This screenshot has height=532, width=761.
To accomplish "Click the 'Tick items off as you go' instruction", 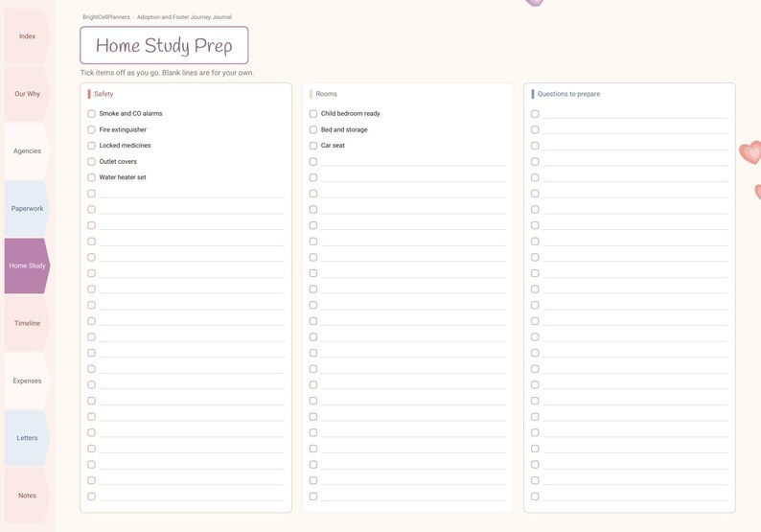I will (x=167, y=73).
